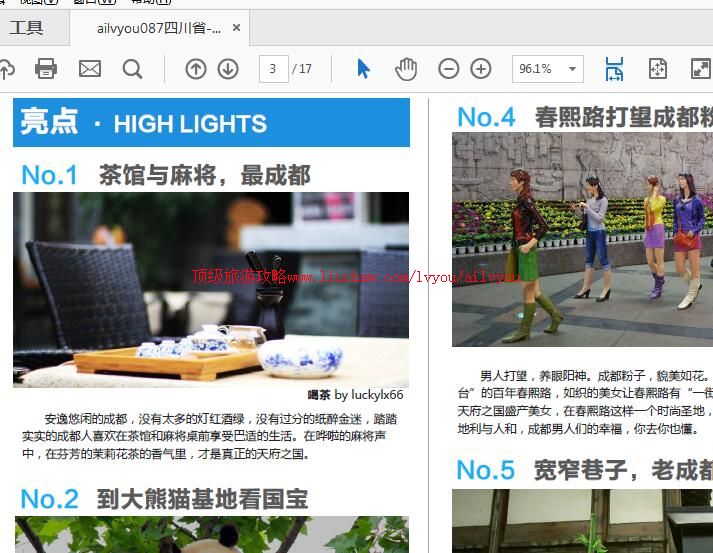Select the ailvyou087四川省 document tab
Viewport: 713px width, 553px height.
click(159, 28)
